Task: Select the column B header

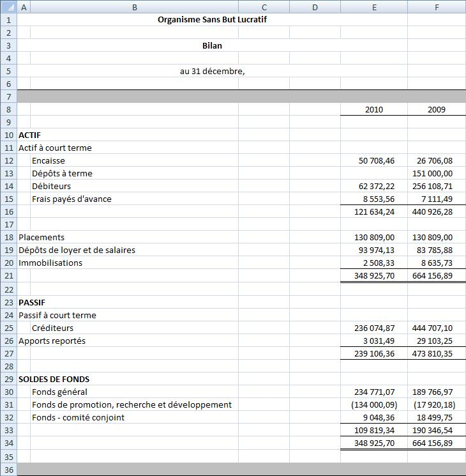Action: point(134,7)
